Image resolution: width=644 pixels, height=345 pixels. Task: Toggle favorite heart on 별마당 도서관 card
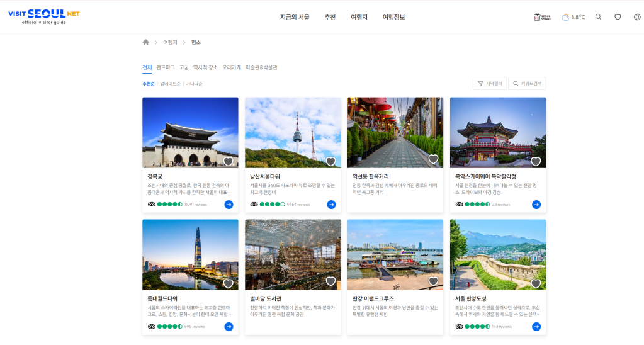click(x=330, y=281)
